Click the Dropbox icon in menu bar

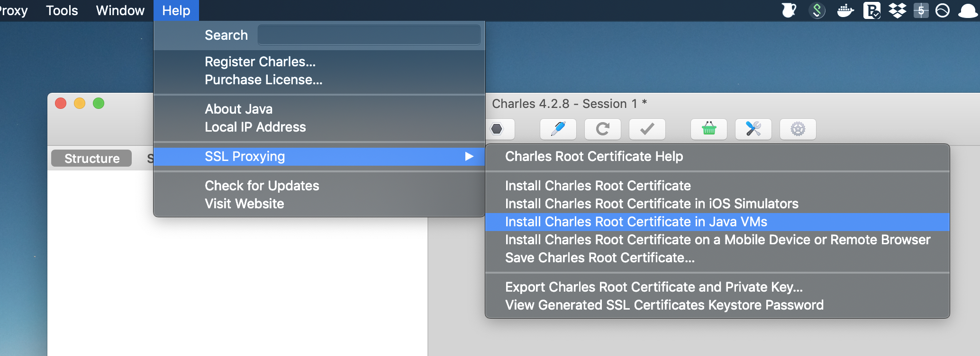(x=897, y=10)
